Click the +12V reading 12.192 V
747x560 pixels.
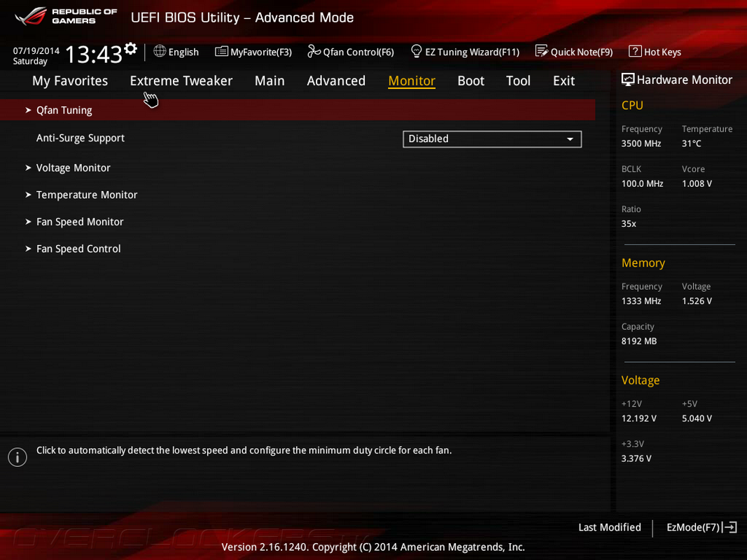click(639, 418)
